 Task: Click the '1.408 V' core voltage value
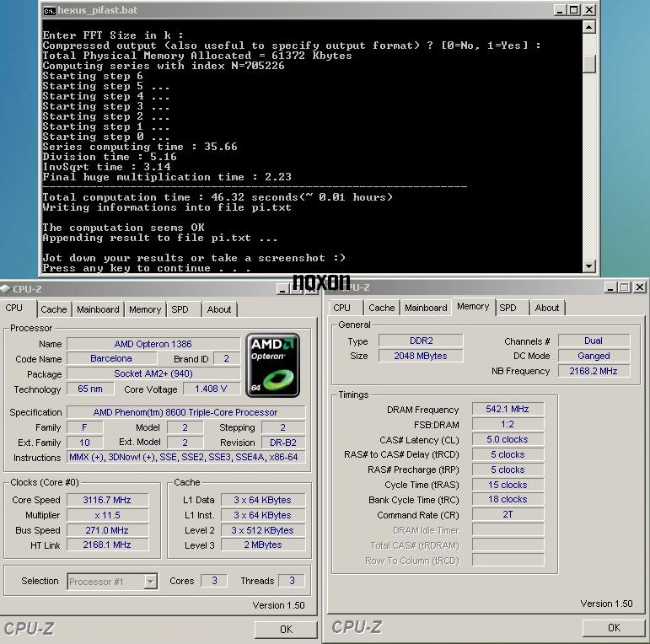point(211,389)
